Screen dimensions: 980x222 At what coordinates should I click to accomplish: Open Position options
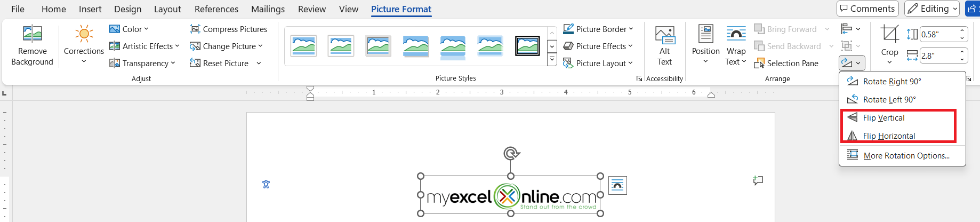click(705, 45)
